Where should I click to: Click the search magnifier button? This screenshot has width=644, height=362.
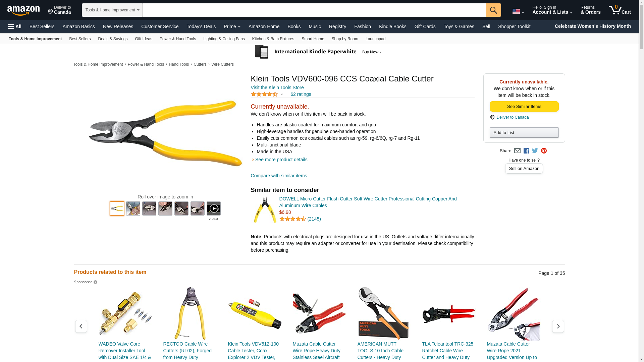(x=493, y=10)
